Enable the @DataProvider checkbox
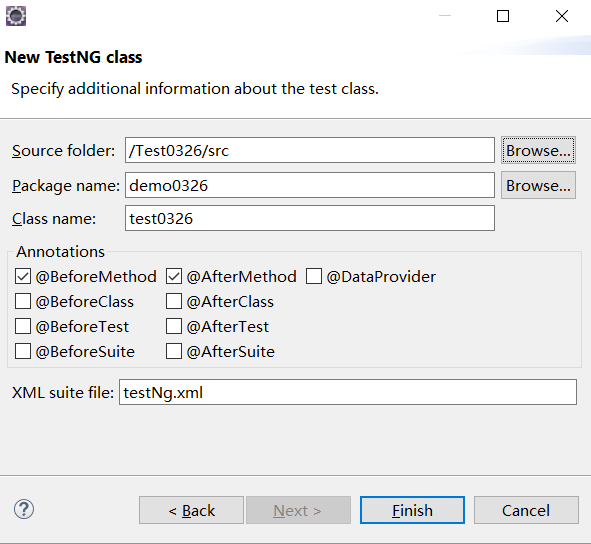This screenshot has width=591, height=544. [314, 276]
